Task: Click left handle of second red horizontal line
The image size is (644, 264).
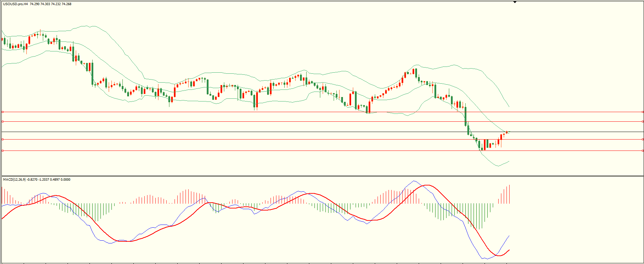Action: click(x=3, y=121)
